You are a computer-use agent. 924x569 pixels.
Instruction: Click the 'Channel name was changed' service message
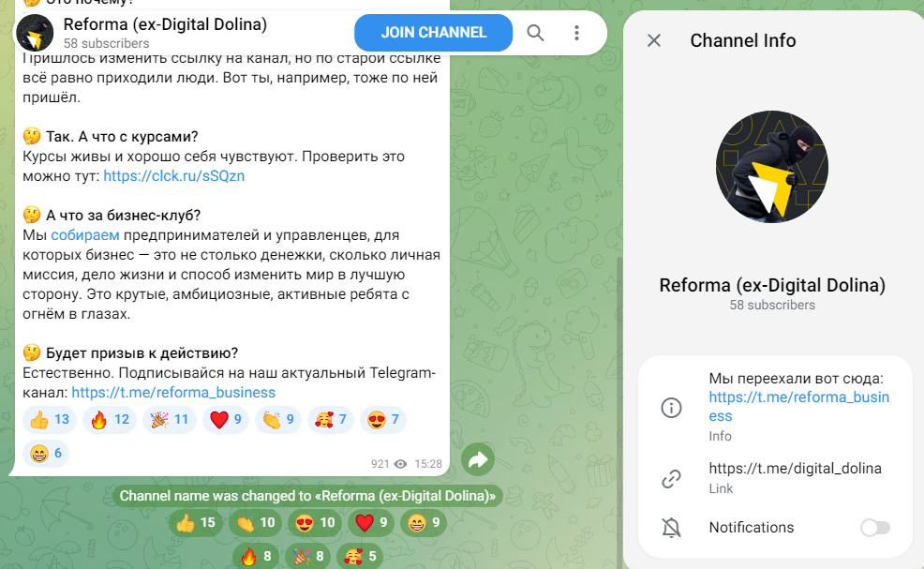tap(307, 496)
